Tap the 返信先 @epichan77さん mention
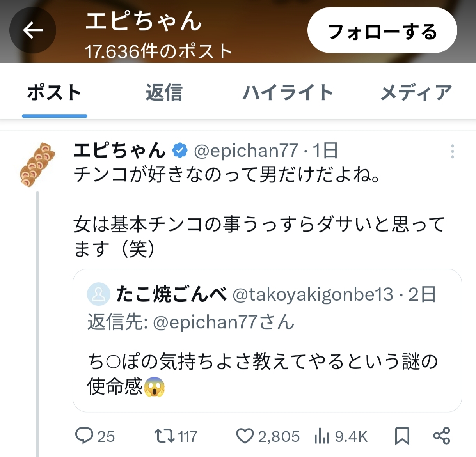 click(223, 322)
